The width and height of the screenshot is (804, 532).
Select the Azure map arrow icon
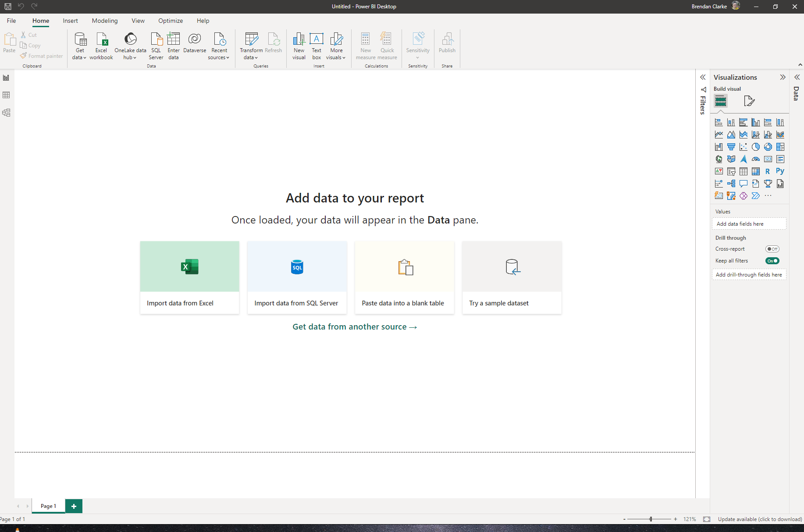pyautogui.click(x=744, y=159)
